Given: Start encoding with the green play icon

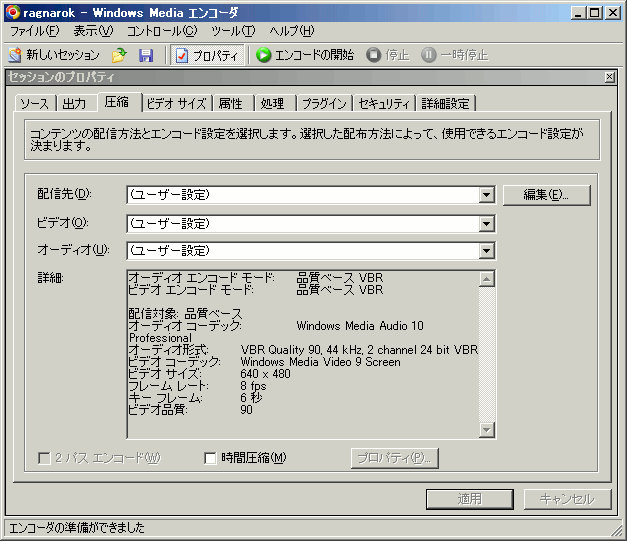Looking at the screenshot, I should point(263,55).
